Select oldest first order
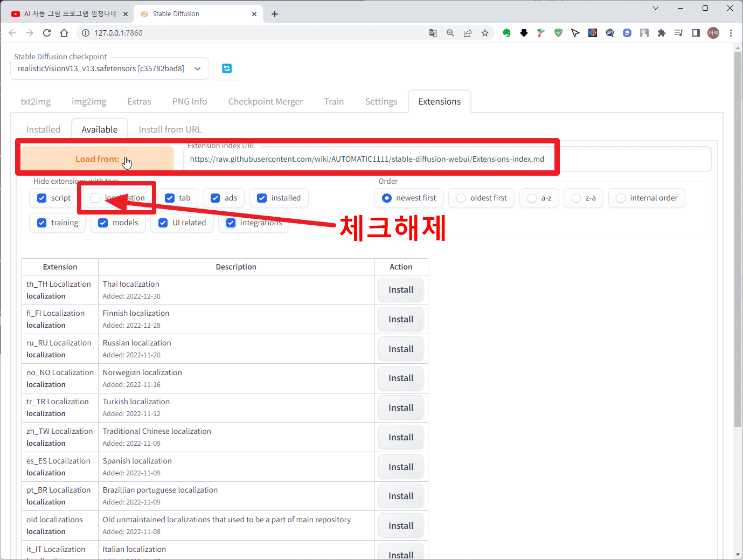This screenshot has width=743, height=560. tap(461, 198)
